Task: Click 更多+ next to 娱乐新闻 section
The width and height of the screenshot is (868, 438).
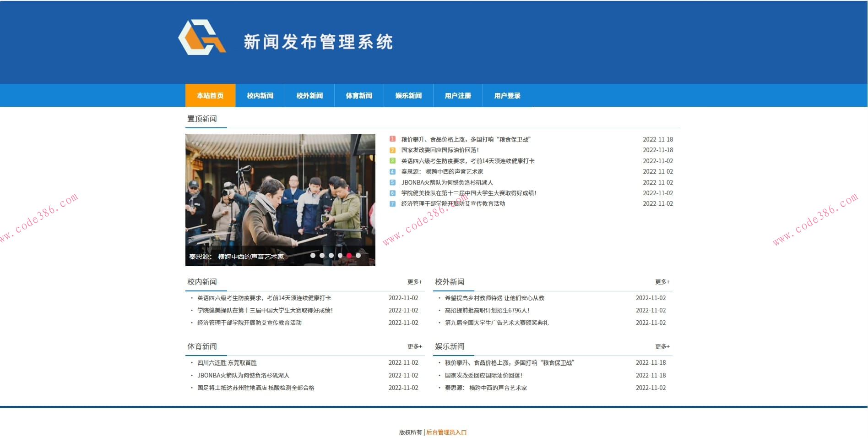Action: [x=662, y=347]
